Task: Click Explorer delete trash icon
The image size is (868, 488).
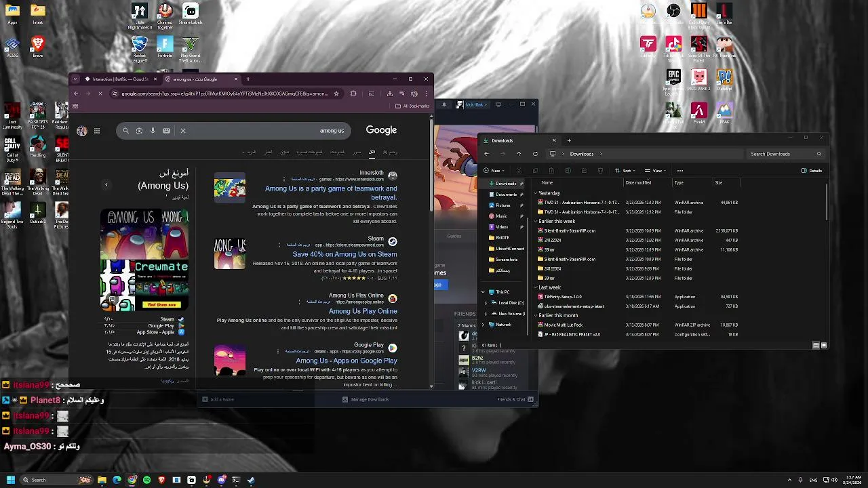Action: [599, 171]
